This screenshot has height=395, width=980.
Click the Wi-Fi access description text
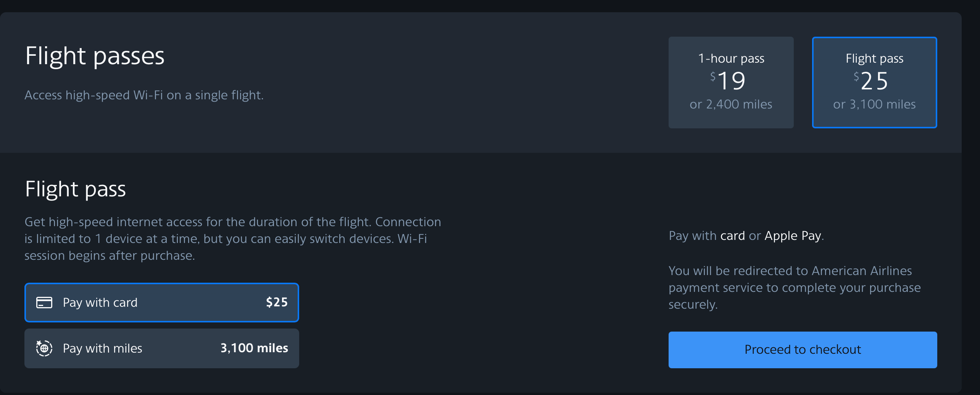point(144,95)
